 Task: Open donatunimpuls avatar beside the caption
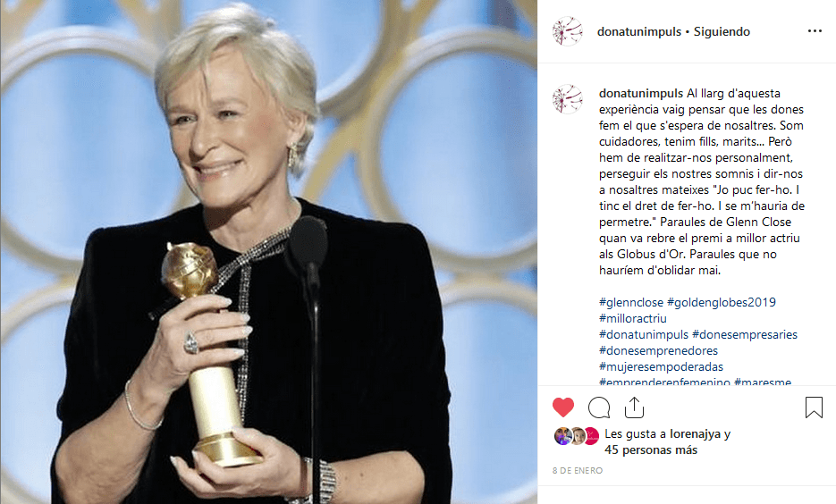coord(567,99)
